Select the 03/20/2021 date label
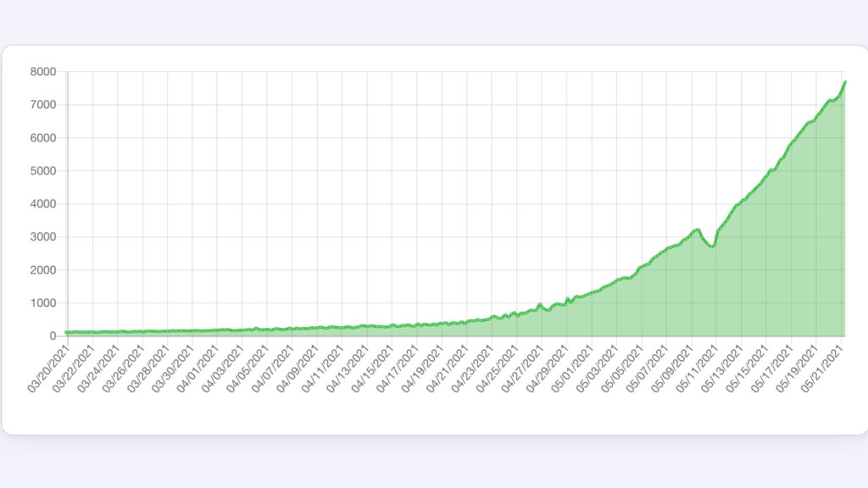Viewport: 868px width, 488px height. pos(47,369)
